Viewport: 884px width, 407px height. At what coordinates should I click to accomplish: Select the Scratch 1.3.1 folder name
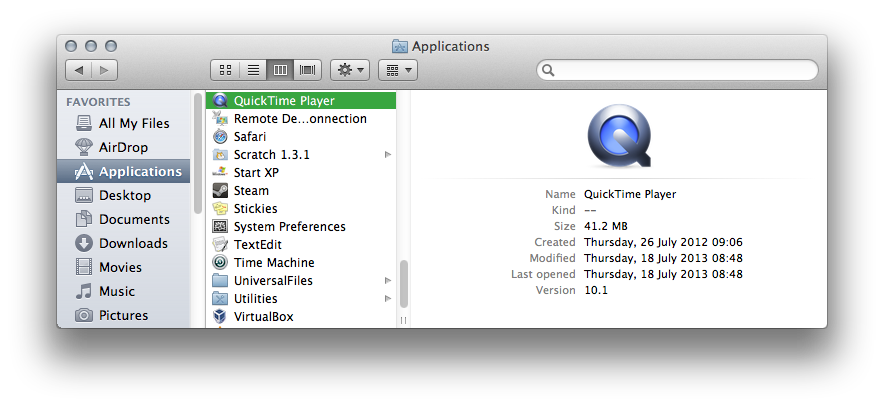tap(272, 155)
